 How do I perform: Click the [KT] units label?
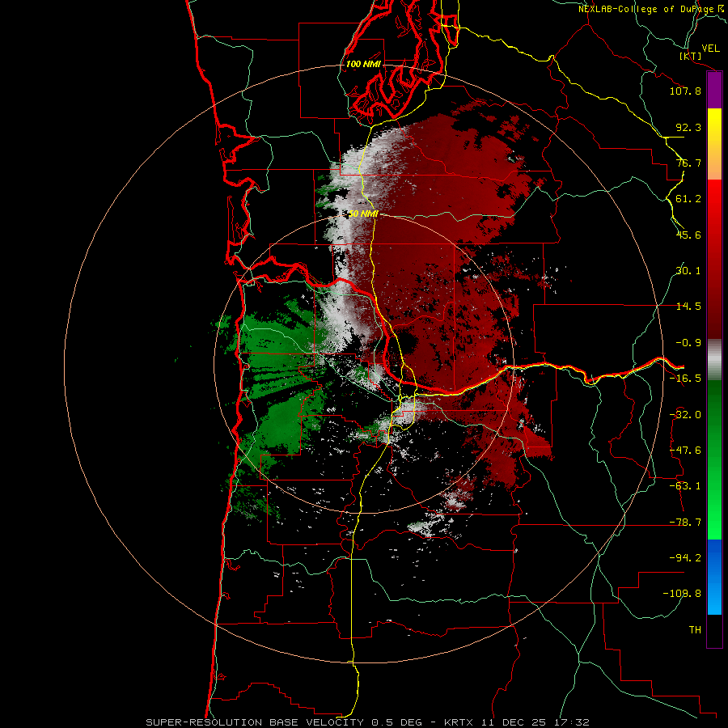click(690, 56)
